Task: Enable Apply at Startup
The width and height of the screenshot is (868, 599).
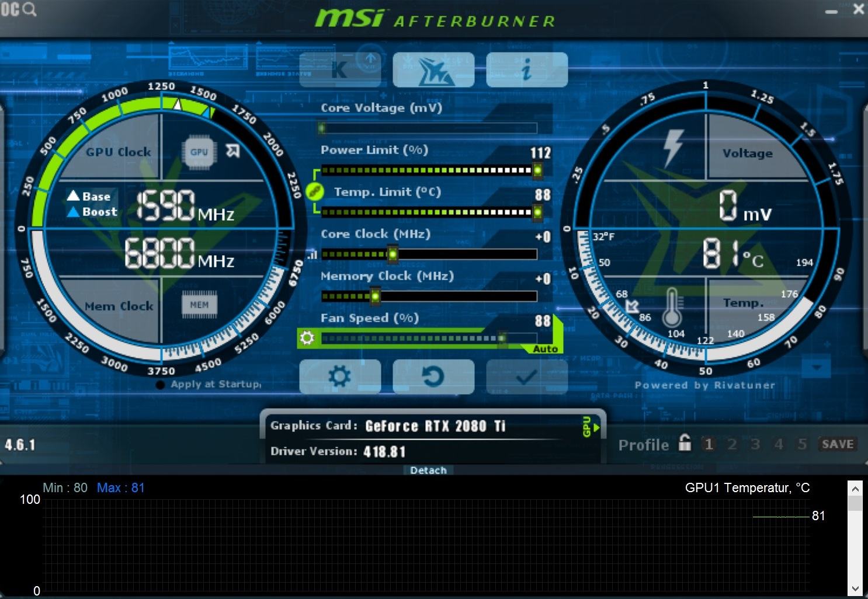Action: pyautogui.click(x=161, y=385)
